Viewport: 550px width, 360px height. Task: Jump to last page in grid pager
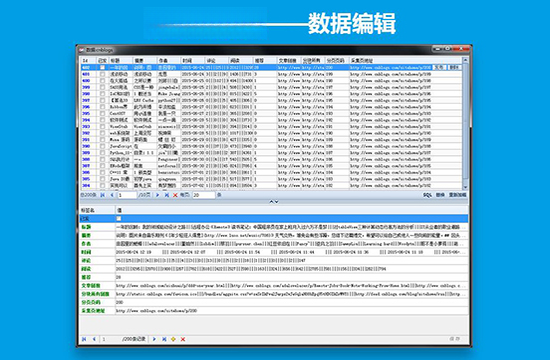click(x=167, y=195)
